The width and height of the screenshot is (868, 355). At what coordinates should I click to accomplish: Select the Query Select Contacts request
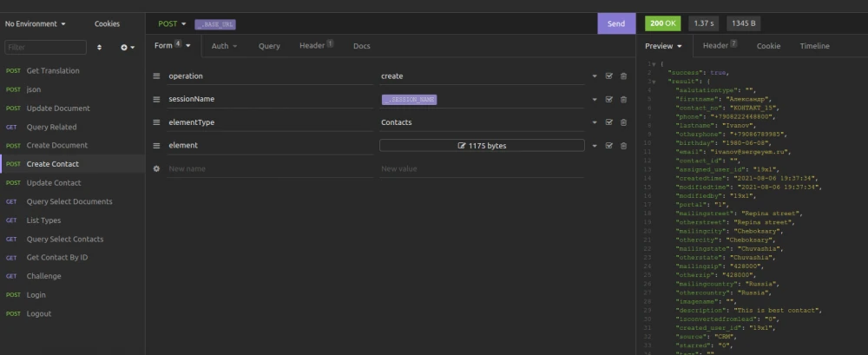tap(73, 239)
